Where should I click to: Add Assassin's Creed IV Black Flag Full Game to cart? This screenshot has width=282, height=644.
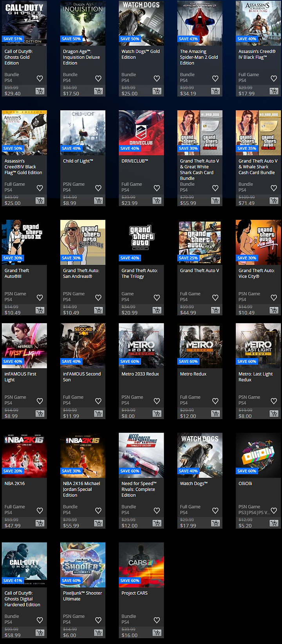[274, 91]
